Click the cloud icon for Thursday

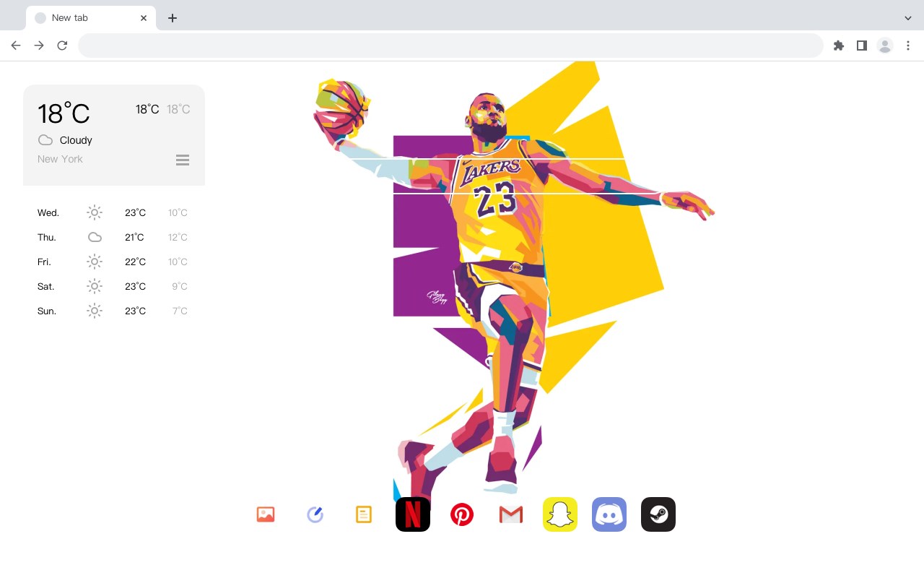[x=95, y=237]
